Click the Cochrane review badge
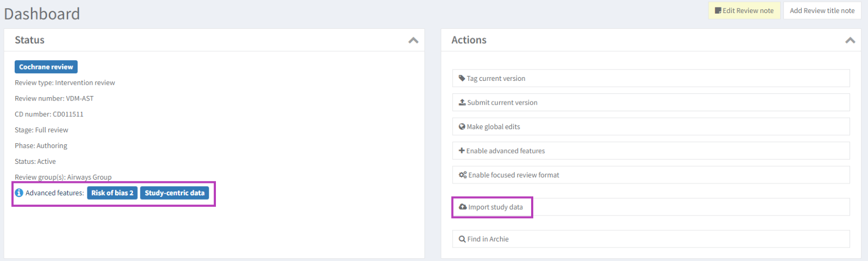This screenshot has width=868, height=261. pos(46,67)
